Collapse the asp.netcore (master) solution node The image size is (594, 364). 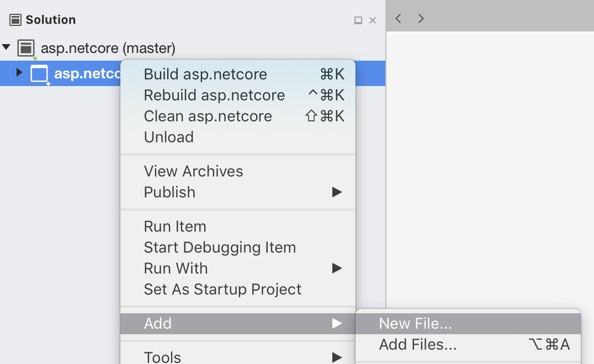[7, 48]
